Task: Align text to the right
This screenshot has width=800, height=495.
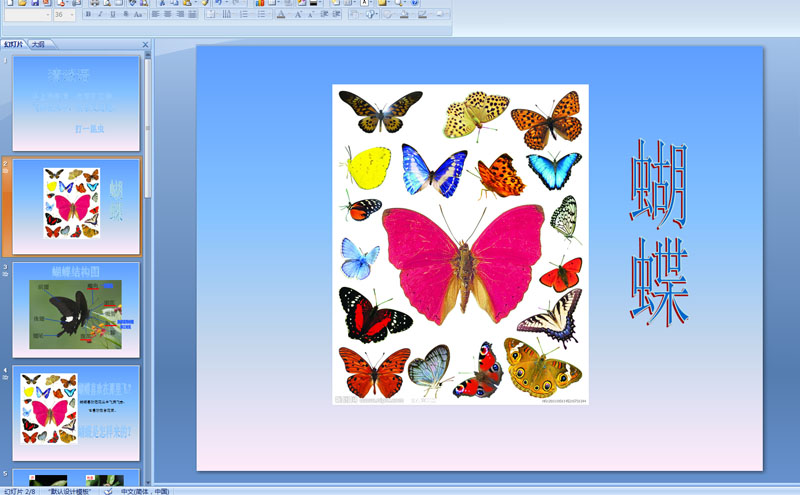Action: (x=180, y=15)
